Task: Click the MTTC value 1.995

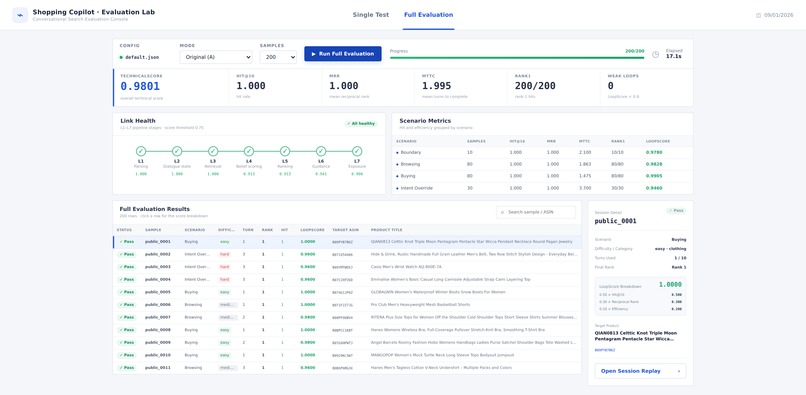Action: [436, 86]
